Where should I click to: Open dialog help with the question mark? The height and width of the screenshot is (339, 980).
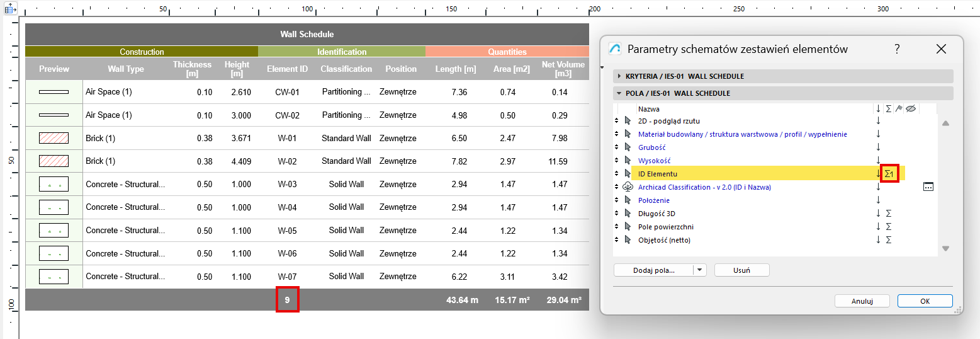coord(897,49)
